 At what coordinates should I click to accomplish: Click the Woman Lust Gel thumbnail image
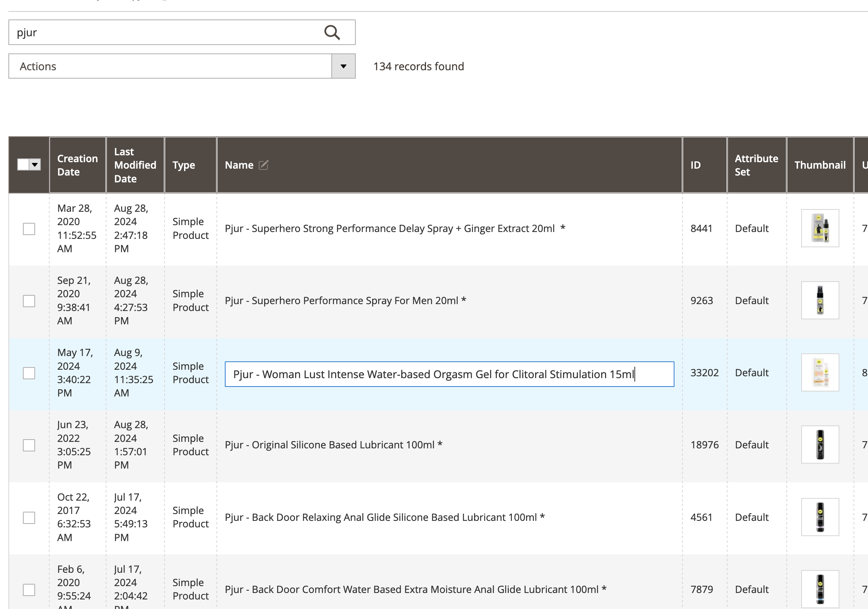coord(820,372)
